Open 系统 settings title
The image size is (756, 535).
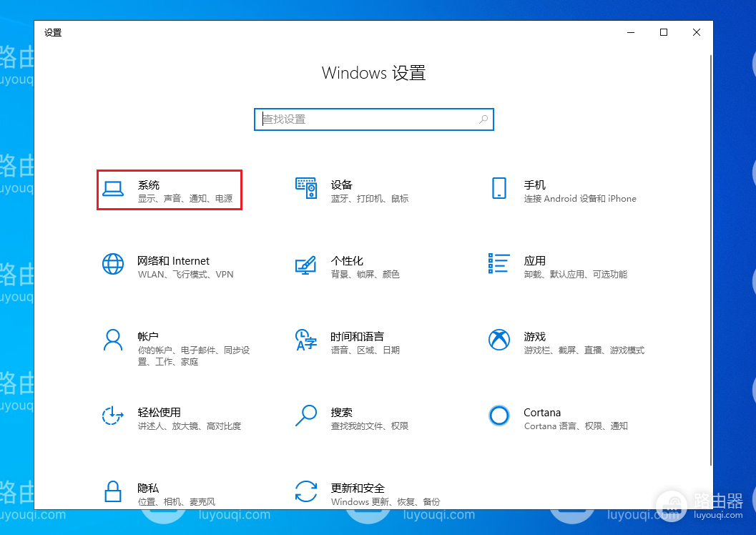[149, 185]
